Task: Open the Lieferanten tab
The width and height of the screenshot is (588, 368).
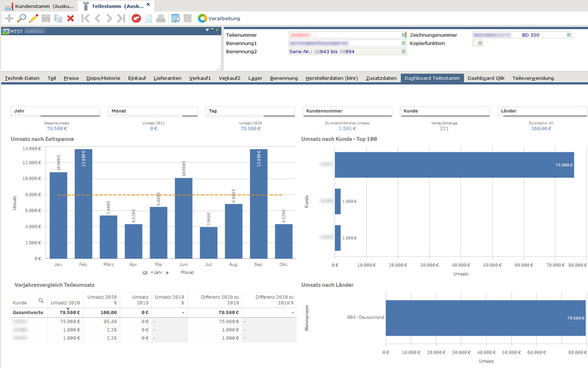Action: [x=167, y=78]
